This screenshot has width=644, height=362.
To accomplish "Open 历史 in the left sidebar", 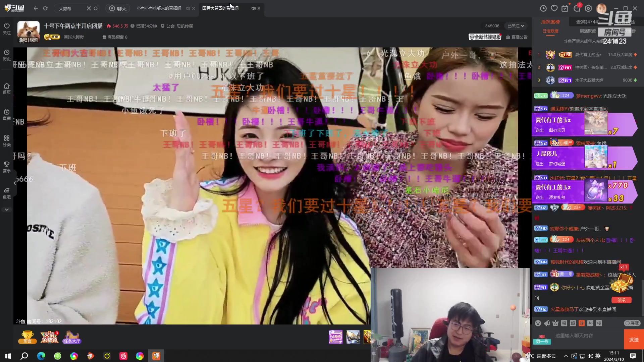I will click(7, 55).
